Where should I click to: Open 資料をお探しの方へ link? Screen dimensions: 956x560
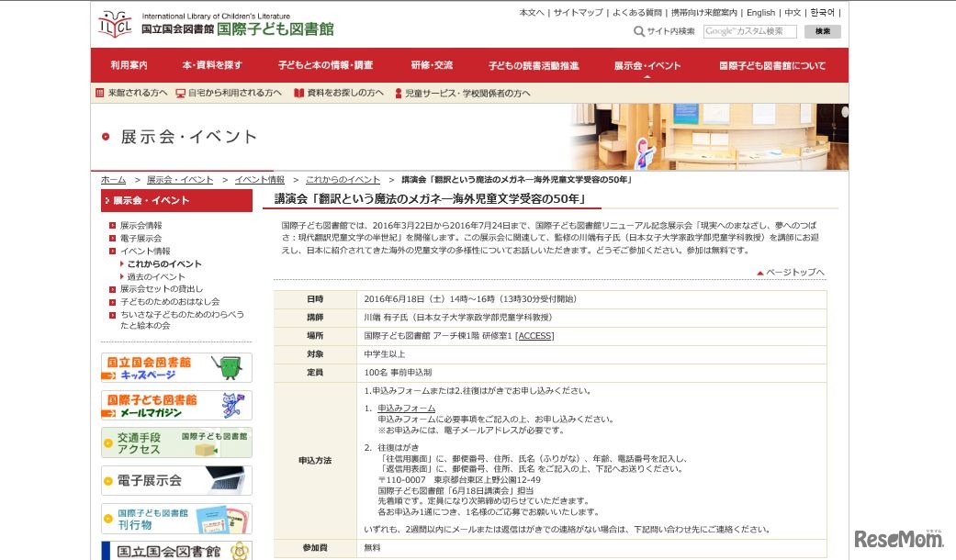[x=345, y=93]
